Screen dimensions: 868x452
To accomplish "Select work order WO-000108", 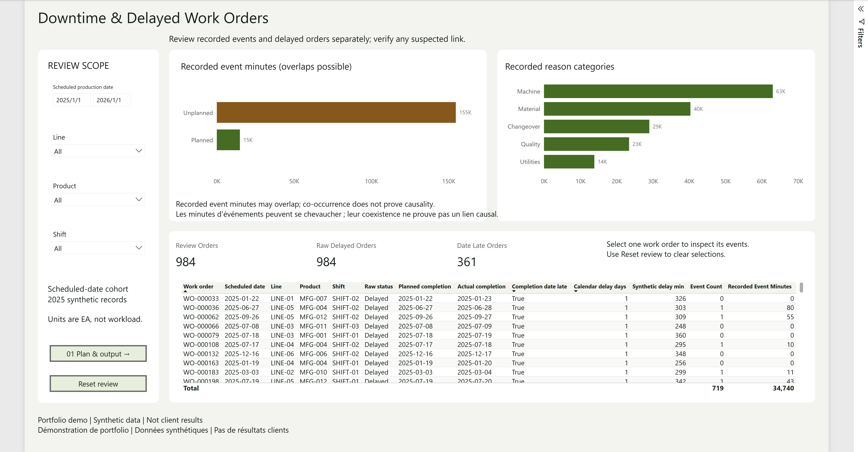I will tap(201, 344).
